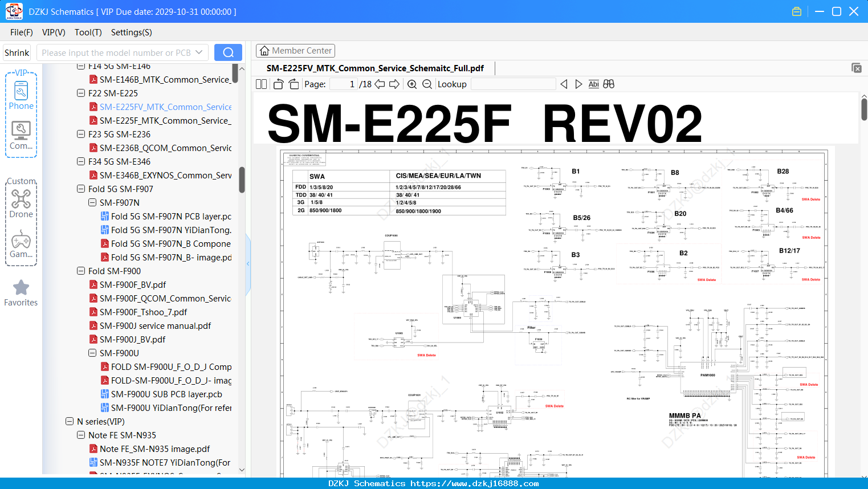This screenshot has height=489, width=868.
Task: Collapse the SM-F900U subfolder
Action: pyautogui.click(x=92, y=353)
